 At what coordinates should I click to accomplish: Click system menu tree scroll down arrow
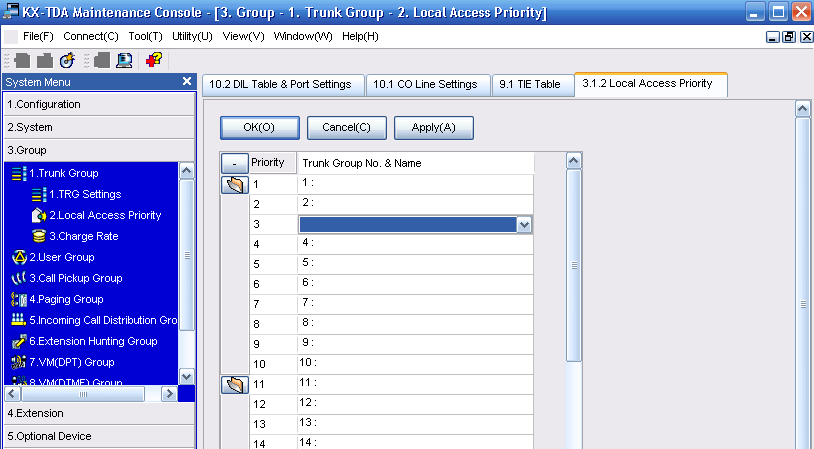[186, 376]
